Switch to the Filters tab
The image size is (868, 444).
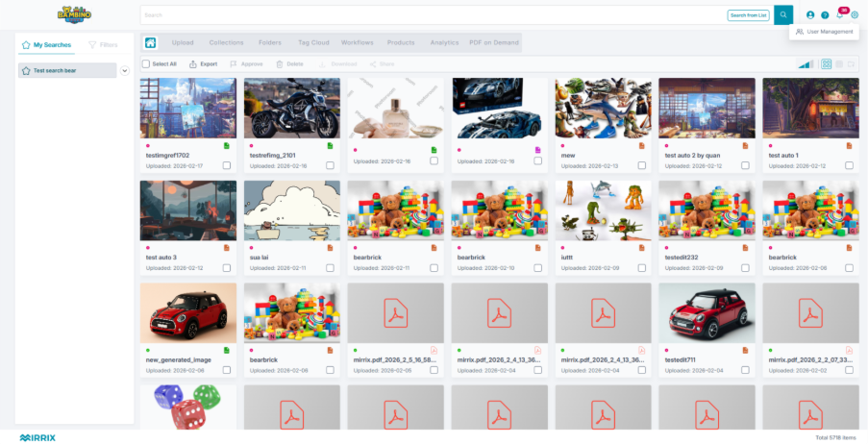[103, 45]
